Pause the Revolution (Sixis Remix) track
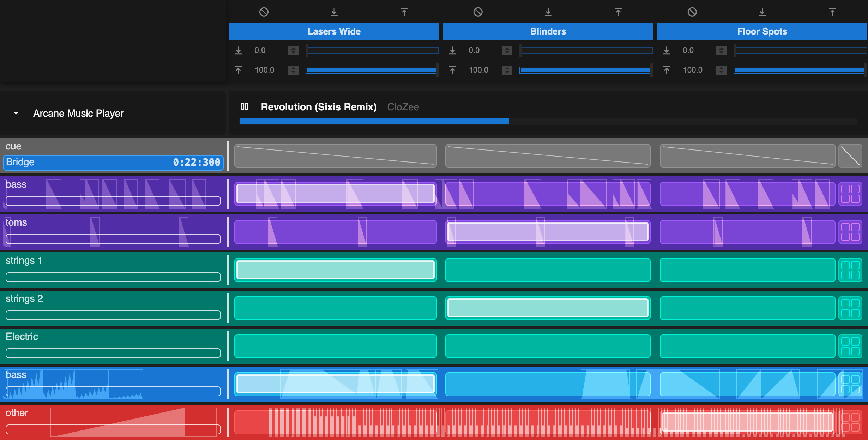Image resolution: width=868 pixels, height=440 pixels. tap(245, 107)
